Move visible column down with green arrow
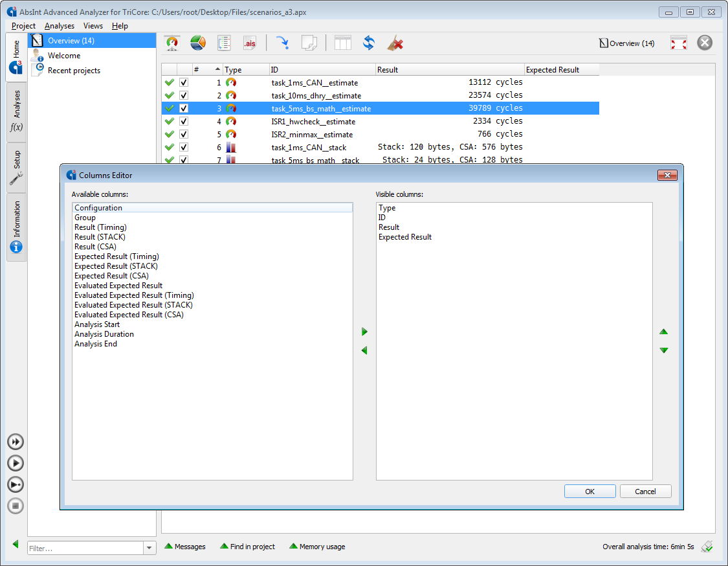The width and height of the screenshot is (728, 566). coord(663,350)
